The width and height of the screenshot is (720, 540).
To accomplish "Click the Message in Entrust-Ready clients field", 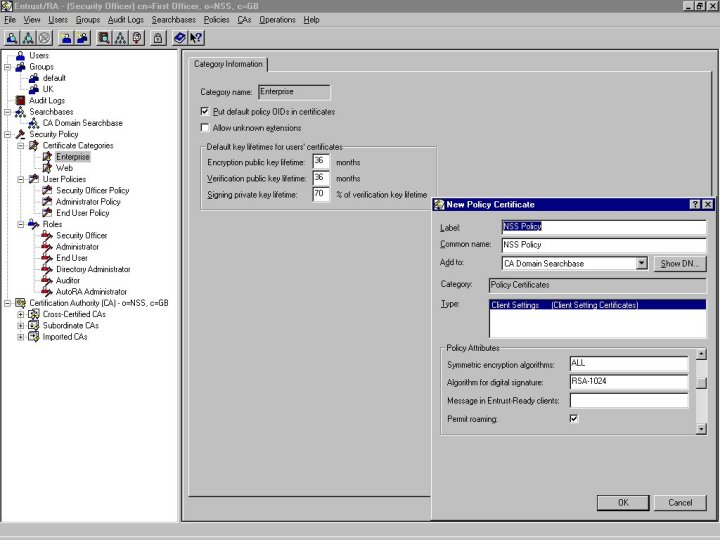I will (629, 400).
